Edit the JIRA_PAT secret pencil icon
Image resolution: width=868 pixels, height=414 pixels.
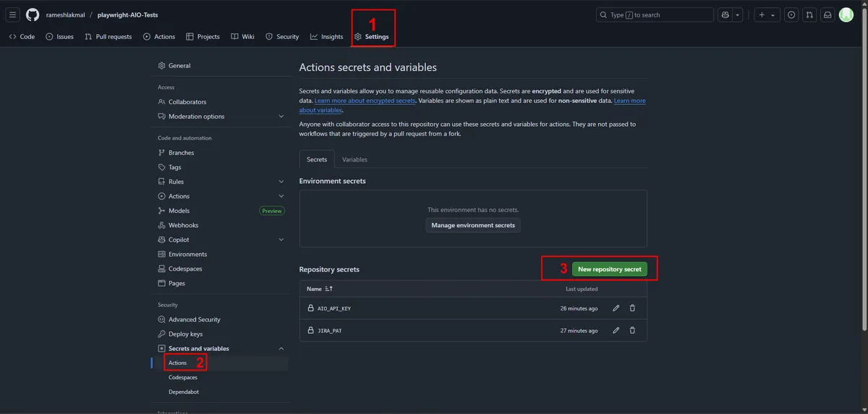tap(616, 330)
